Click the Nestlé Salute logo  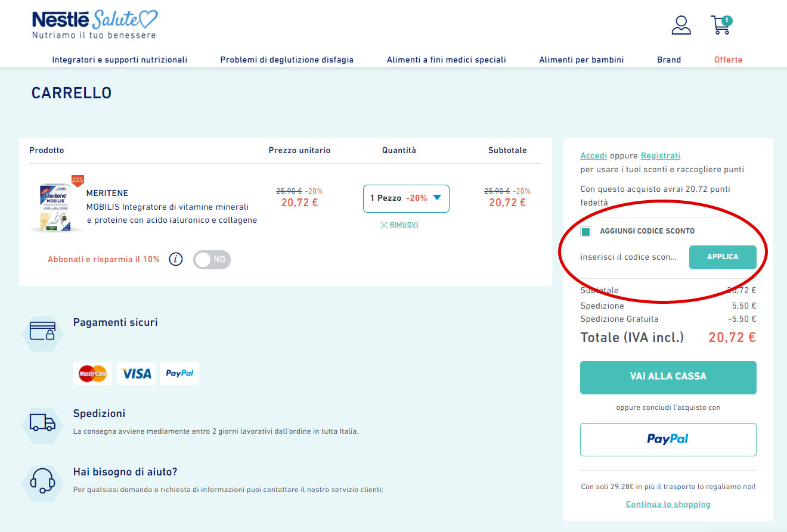coord(92,23)
